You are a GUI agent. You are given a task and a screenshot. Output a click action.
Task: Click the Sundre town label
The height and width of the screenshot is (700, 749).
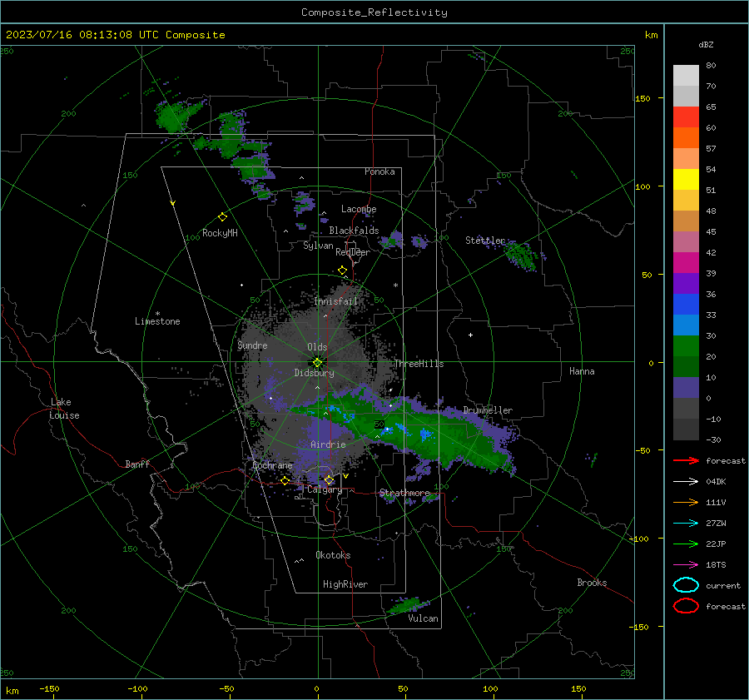coord(252,345)
